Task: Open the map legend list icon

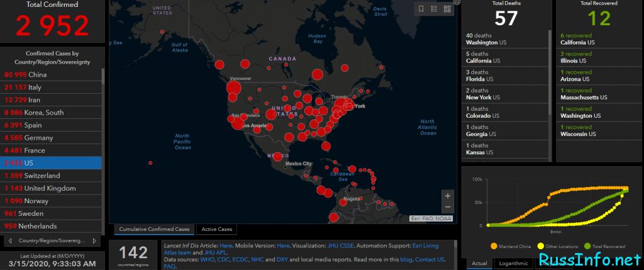Action: point(434,9)
